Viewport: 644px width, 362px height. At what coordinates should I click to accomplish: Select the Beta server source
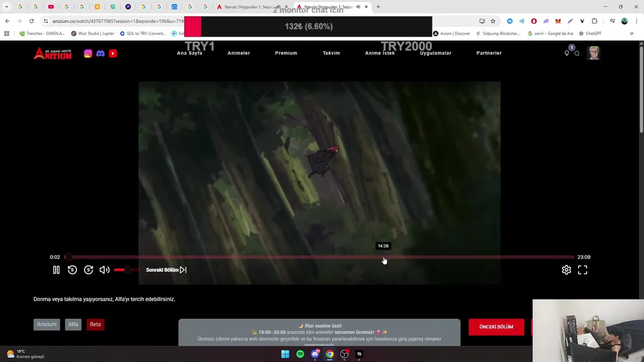click(x=96, y=324)
